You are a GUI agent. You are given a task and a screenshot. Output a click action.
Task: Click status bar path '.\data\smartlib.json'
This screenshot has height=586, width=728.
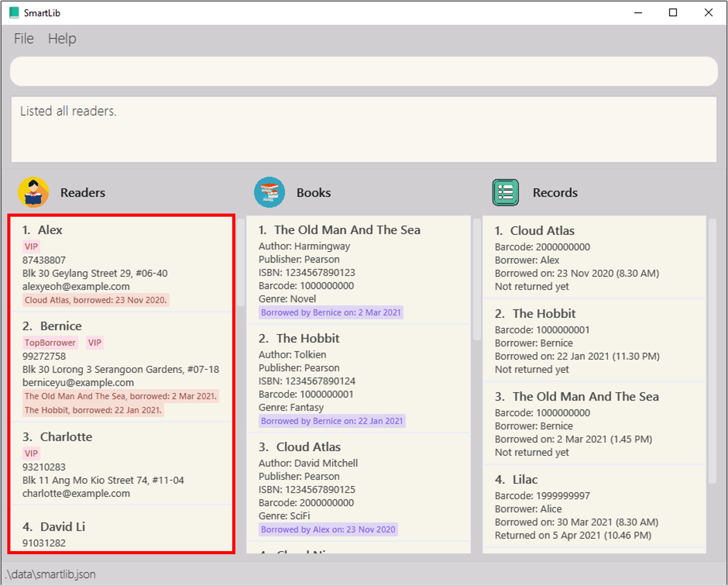51,574
